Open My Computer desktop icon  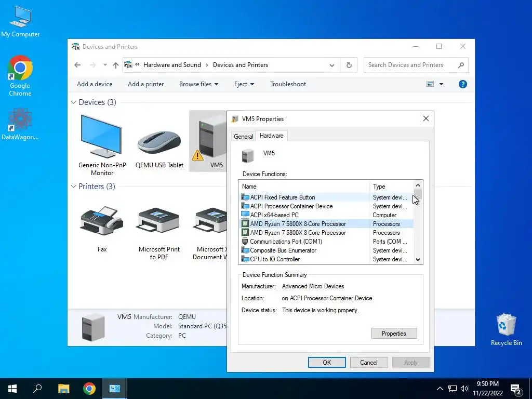20,21
